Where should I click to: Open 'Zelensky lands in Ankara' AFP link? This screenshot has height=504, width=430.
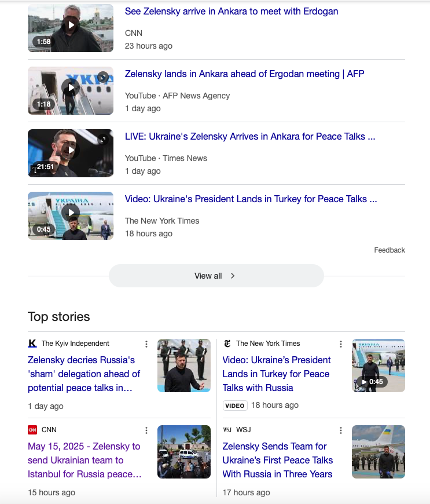(x=244, y=74)
